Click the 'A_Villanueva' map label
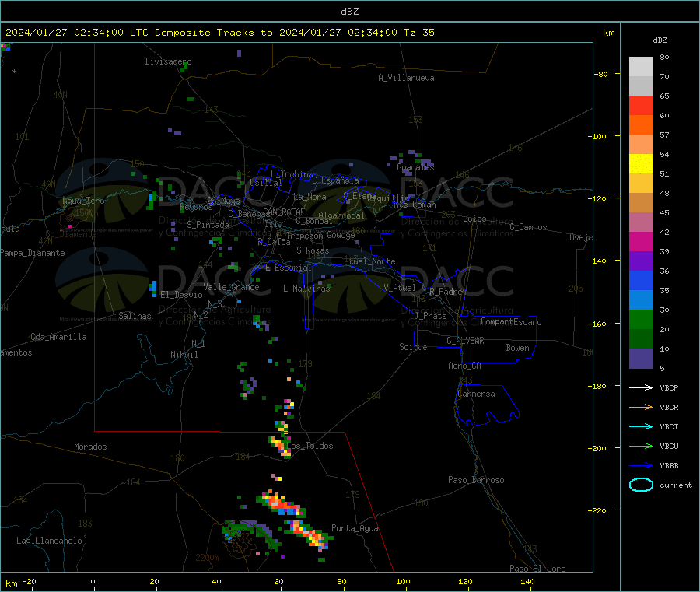The image size is (700, 592). click(x=406, y=78)
